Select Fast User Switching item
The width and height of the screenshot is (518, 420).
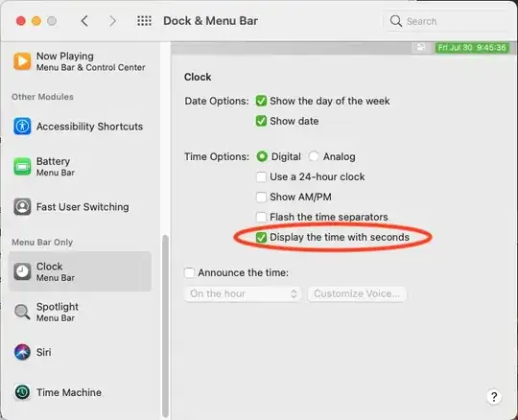80,207
